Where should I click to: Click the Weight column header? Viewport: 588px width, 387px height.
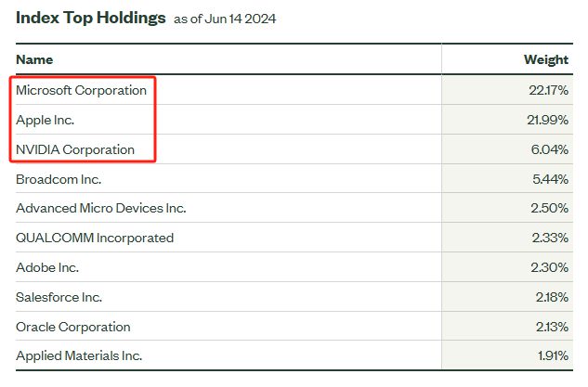(546, 59)
